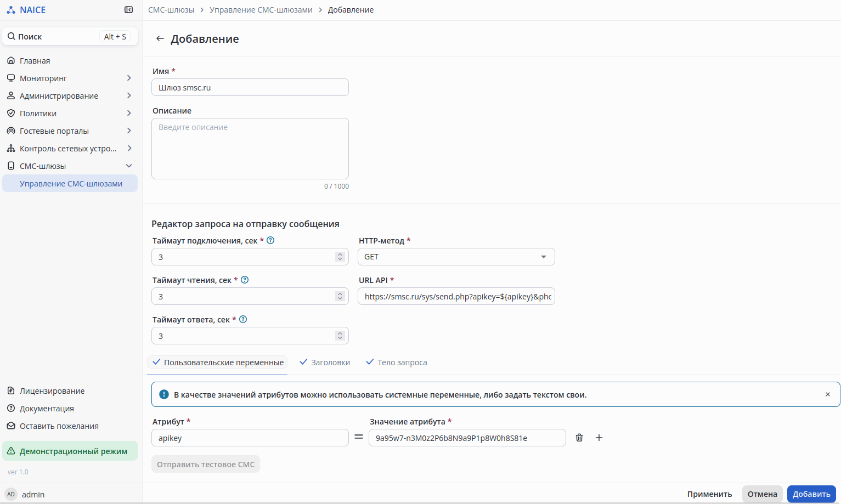Switch to the Заголовки tab
This screenshot has width=841, height=504.
pyautogui.click(x=325, y=363)
